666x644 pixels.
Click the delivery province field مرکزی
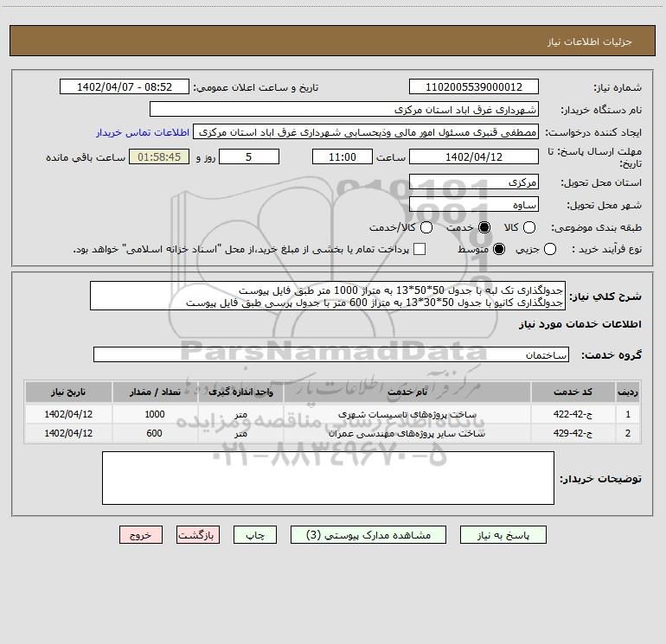474,182
